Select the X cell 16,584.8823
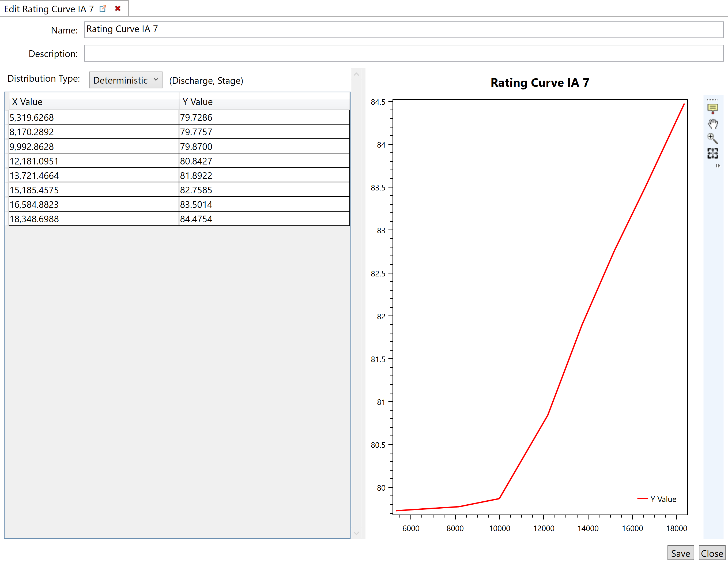This screenshot has height=563, width=728. (x=94, y=204)
